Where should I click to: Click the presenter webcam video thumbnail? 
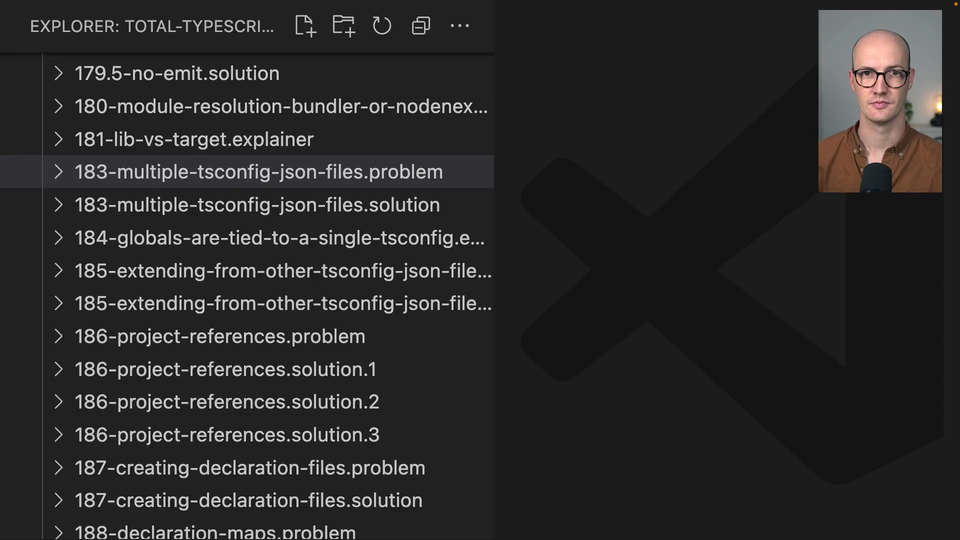click(879, 101)
